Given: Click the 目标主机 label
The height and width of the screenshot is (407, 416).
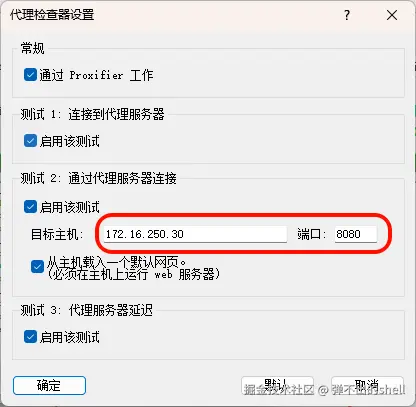Looking at the screenshot, I should [x=57, y=234].
